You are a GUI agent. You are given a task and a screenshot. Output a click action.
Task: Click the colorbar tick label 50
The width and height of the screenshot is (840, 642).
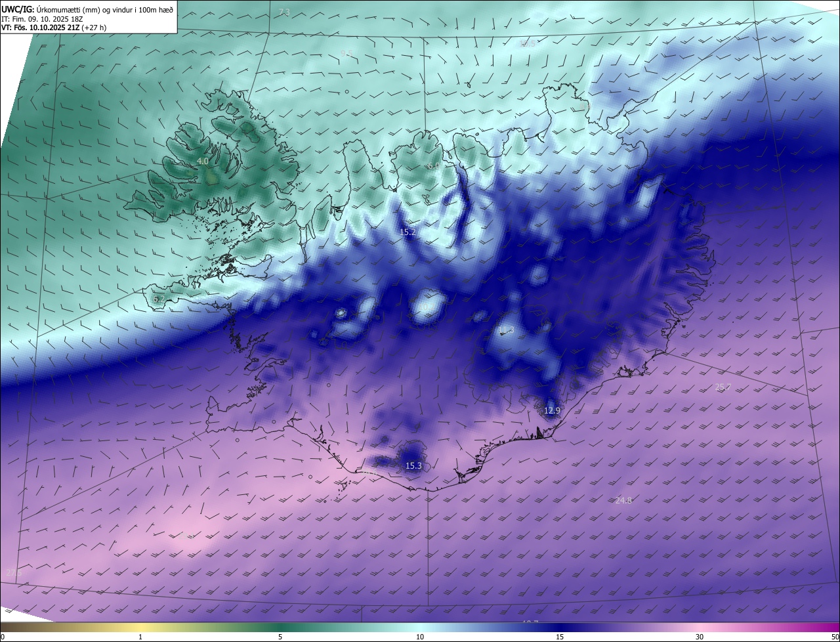(x=835, y=637)
